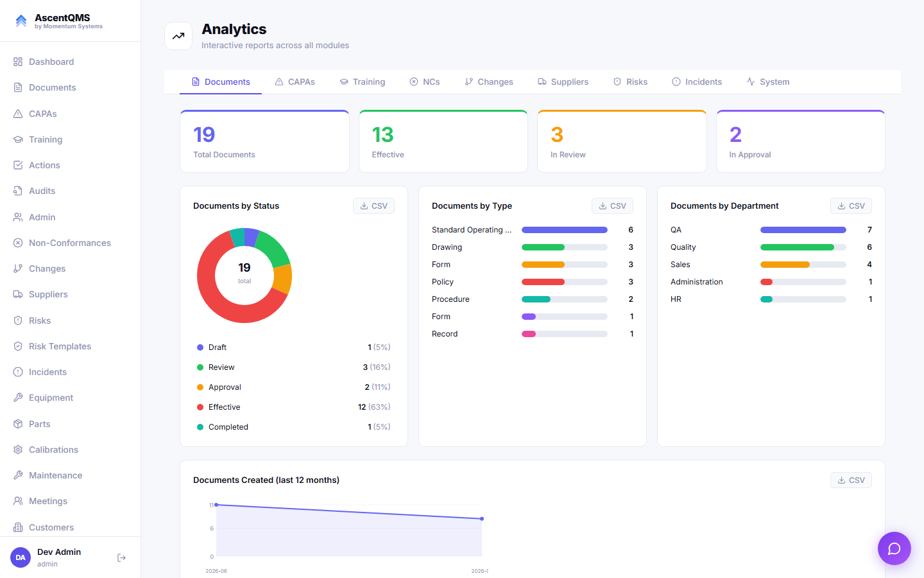Click the Policy type row label

click(x=443, y=282)
